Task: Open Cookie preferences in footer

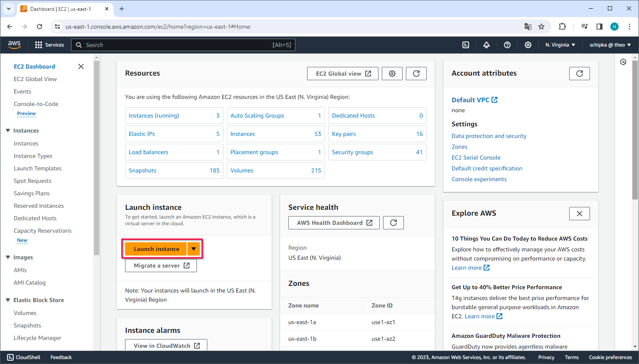Action: [610, 357]
